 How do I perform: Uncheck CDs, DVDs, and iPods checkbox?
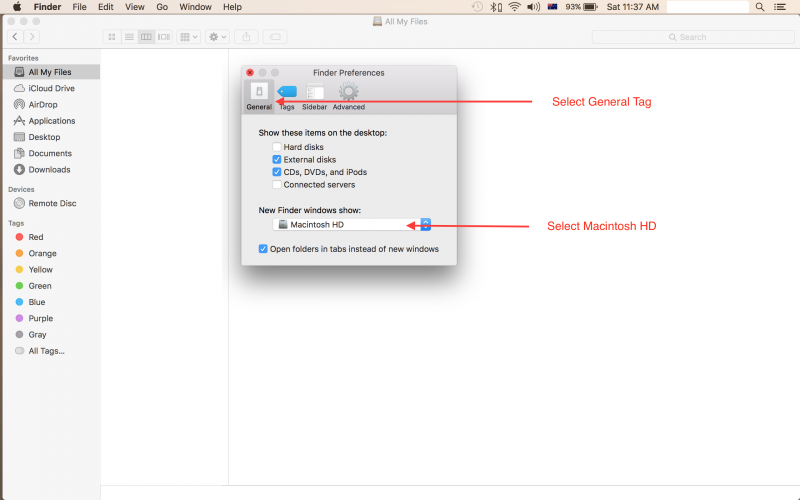tap(277, 172)
